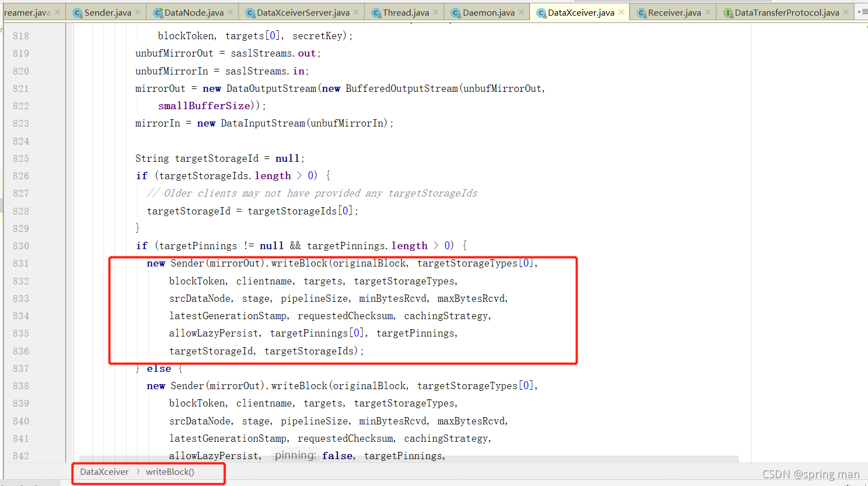Click maxBytesRcvd on line 833
The image size is (868, 486).
pos(471,298)
